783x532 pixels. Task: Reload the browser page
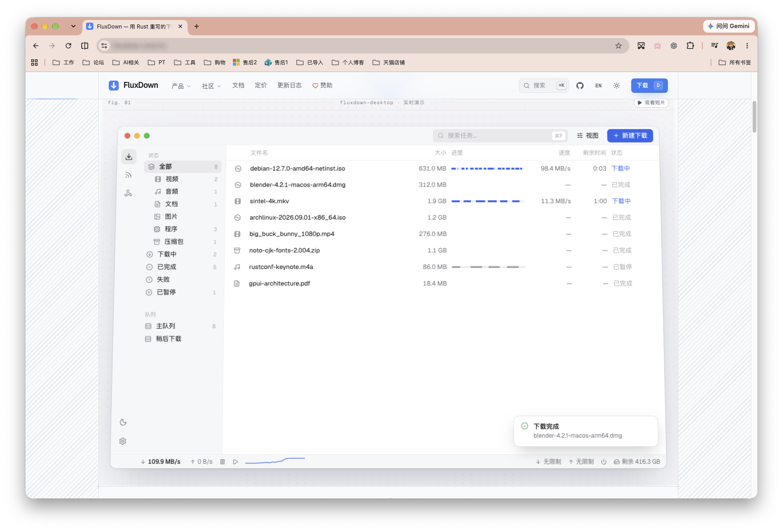point(68,46)
